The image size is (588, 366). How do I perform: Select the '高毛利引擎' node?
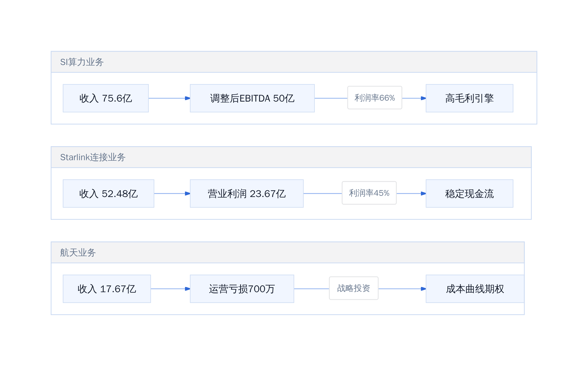[469, 98]
